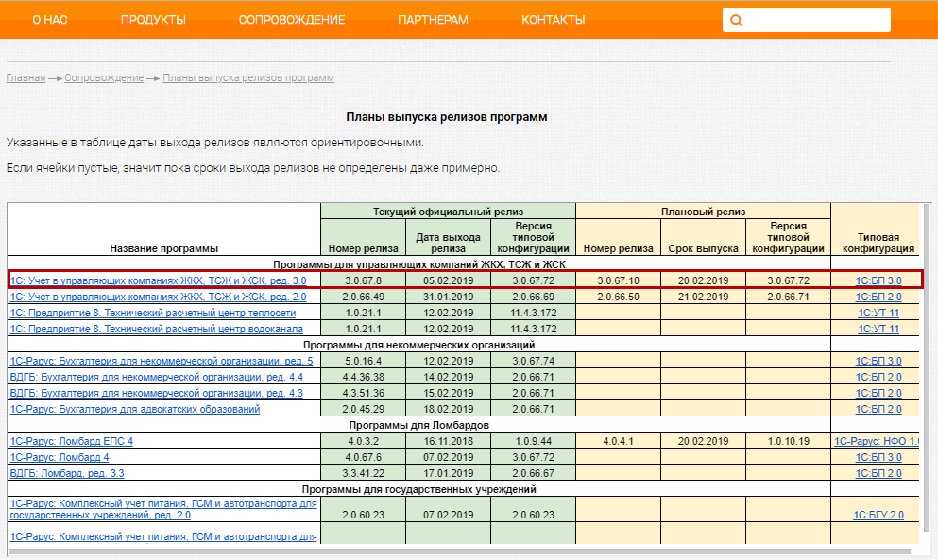Click release number cell 3.0.67.8
Image resolution: width=938 pixels, height=560 pixels.
coord(363,280)
